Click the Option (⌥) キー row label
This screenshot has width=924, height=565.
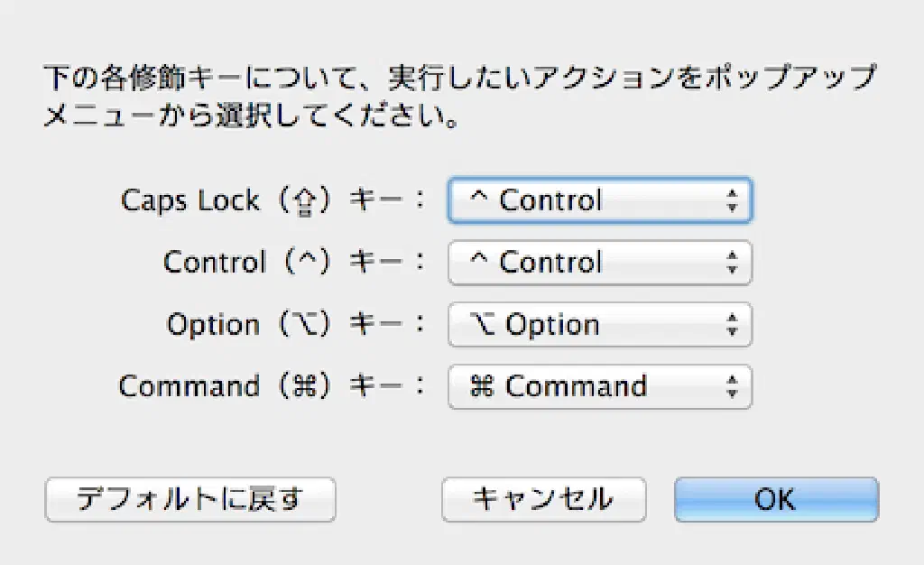(294, 325)
